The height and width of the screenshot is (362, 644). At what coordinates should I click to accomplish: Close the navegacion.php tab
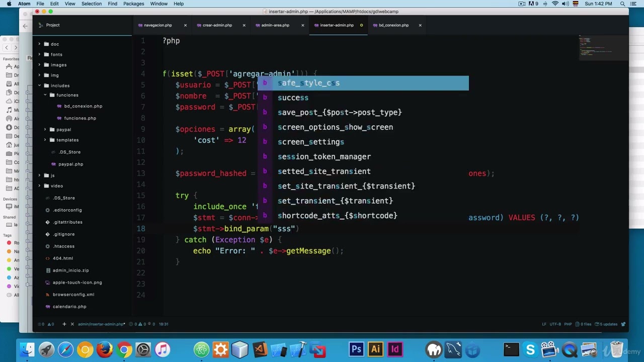click(185, 25)
